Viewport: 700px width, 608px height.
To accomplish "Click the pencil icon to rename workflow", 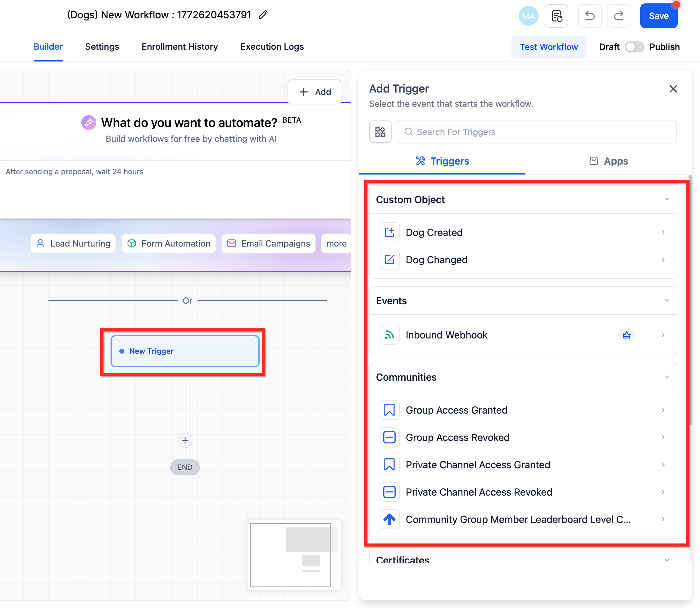I will (263, 15).
